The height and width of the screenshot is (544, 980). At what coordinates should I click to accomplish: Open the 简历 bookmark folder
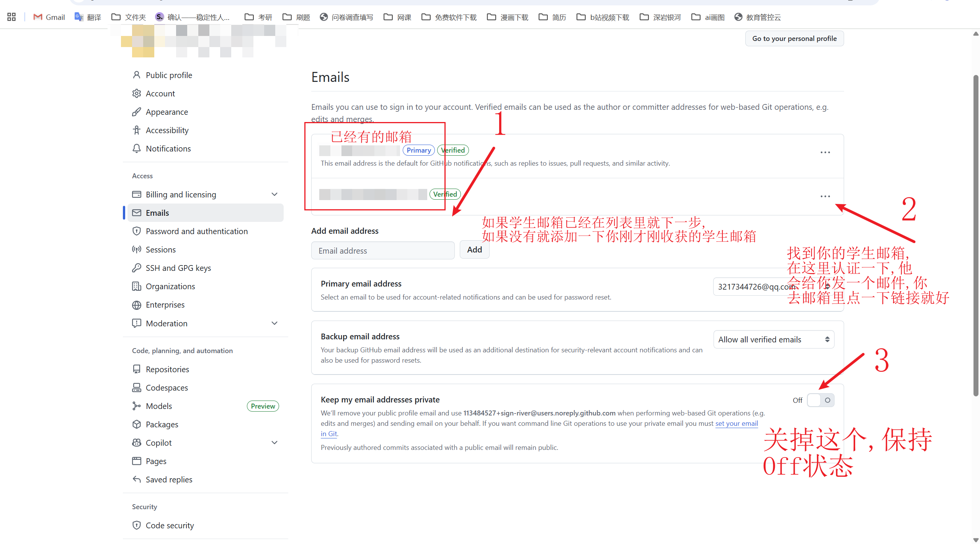(552, 17)
